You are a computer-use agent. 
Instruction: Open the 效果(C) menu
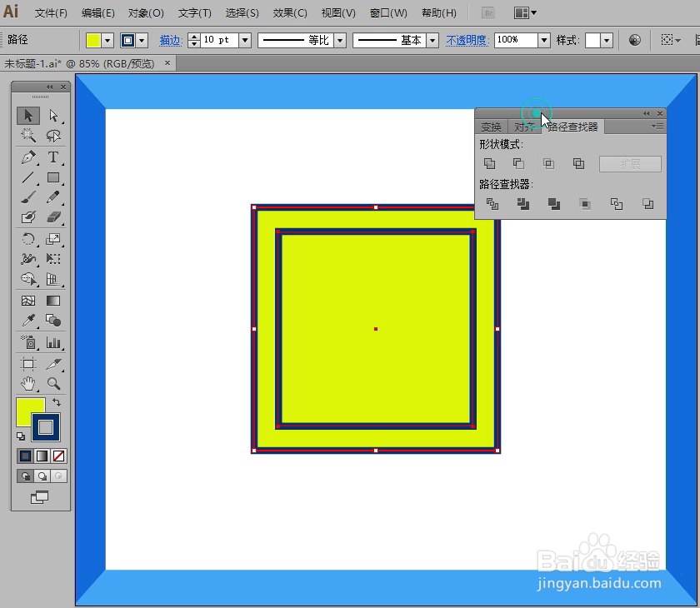290,13
